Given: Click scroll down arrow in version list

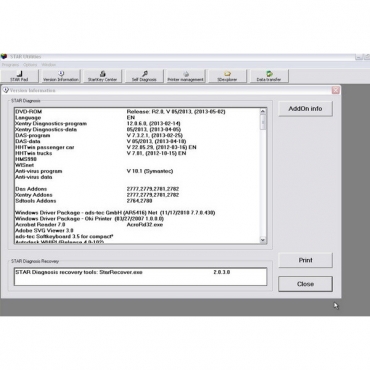Looking at the screenshot, I should click(263, 240).
